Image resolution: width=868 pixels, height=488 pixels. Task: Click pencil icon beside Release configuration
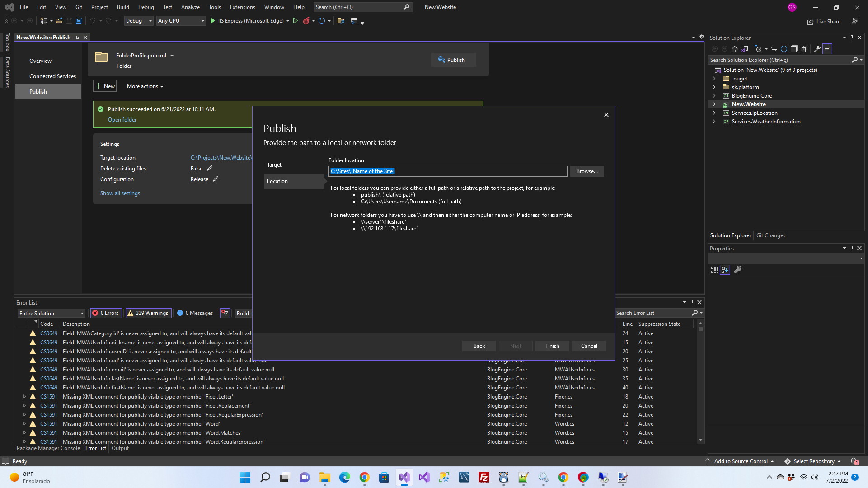(216, 179)
